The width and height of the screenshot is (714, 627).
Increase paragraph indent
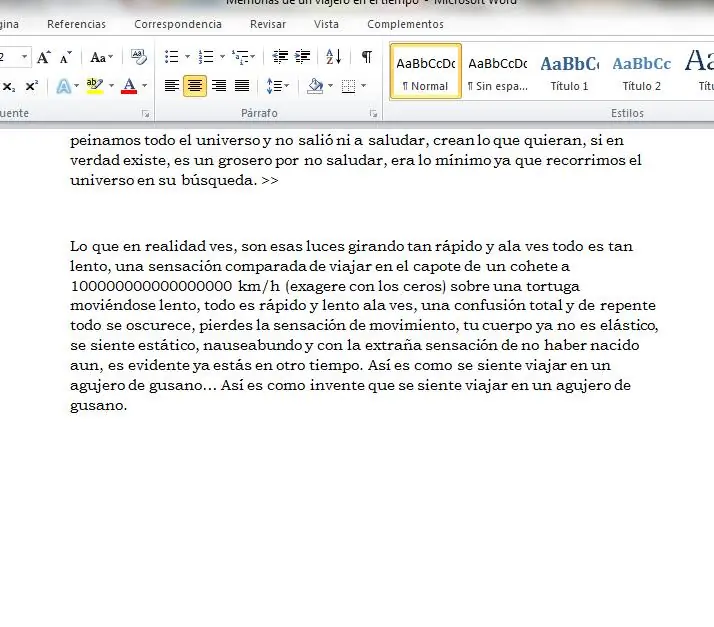coord(302,57)
